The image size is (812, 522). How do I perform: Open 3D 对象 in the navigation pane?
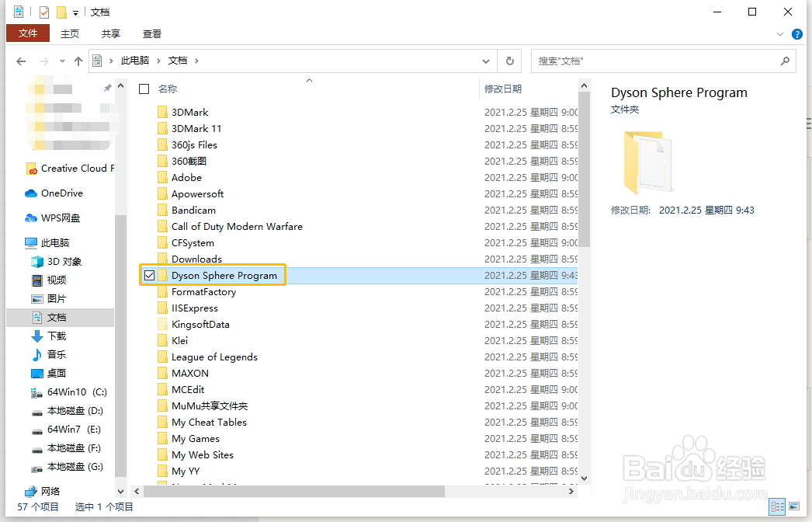point(57,262)
